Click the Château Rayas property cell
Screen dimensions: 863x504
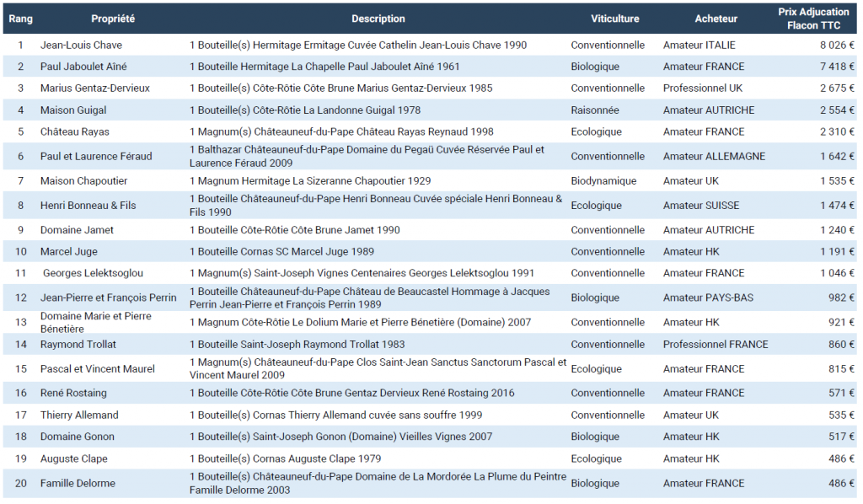(x=74, y=132)
